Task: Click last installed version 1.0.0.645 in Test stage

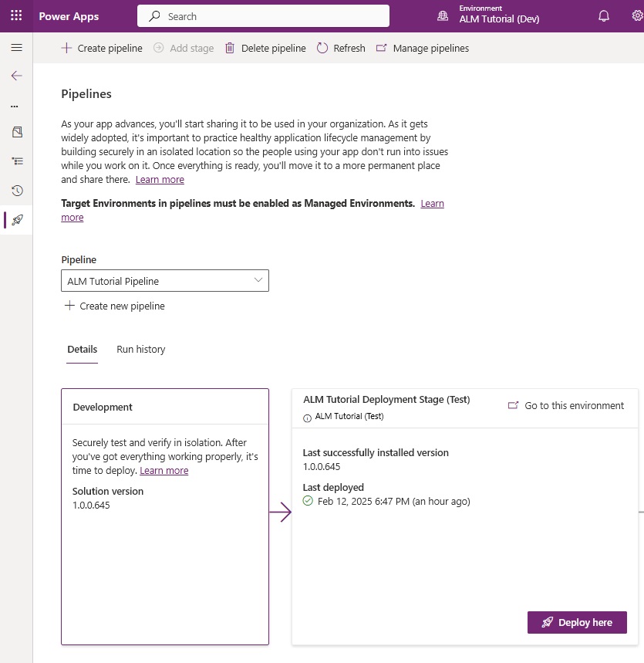Action: click(322, 467)
